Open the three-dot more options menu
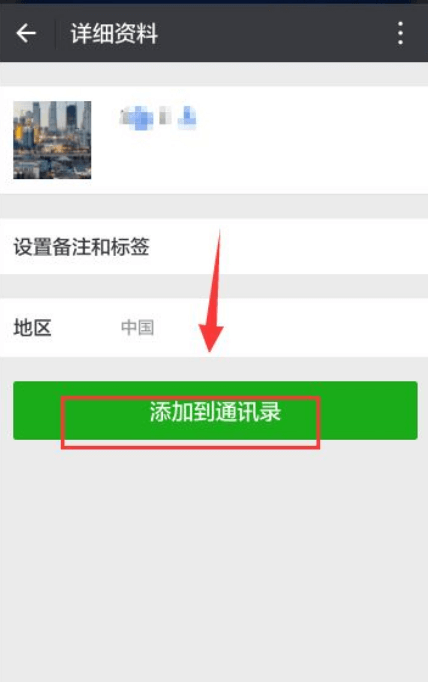The image size is (428, 682). [400, 33]
